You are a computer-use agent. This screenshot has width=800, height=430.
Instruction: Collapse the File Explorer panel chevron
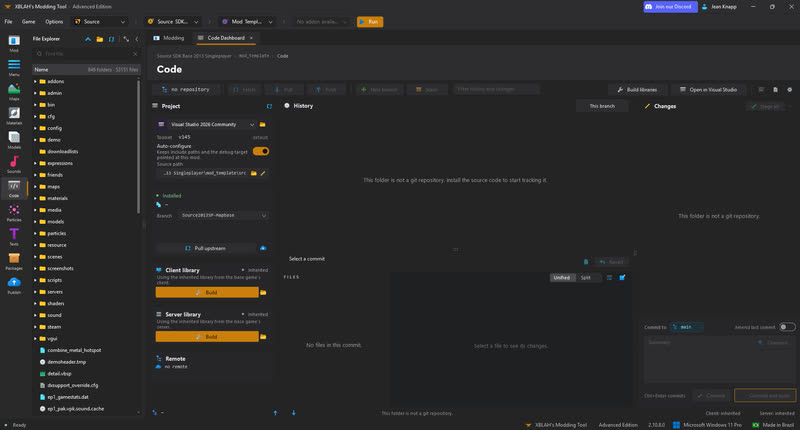pyautogui.click(x=137, y=39)
